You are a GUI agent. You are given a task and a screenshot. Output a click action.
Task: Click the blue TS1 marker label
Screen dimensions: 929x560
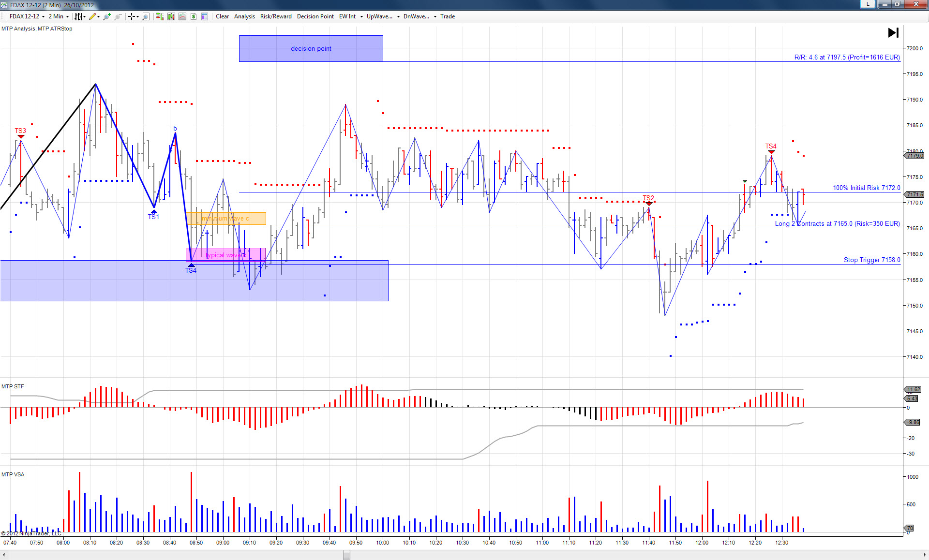click(x=153, y=217)
